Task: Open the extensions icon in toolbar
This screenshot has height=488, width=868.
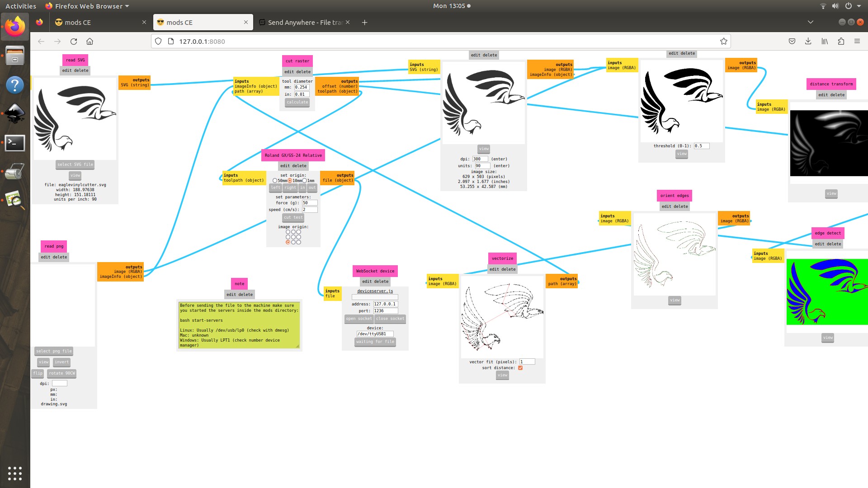Action: (x=841, y=41)
